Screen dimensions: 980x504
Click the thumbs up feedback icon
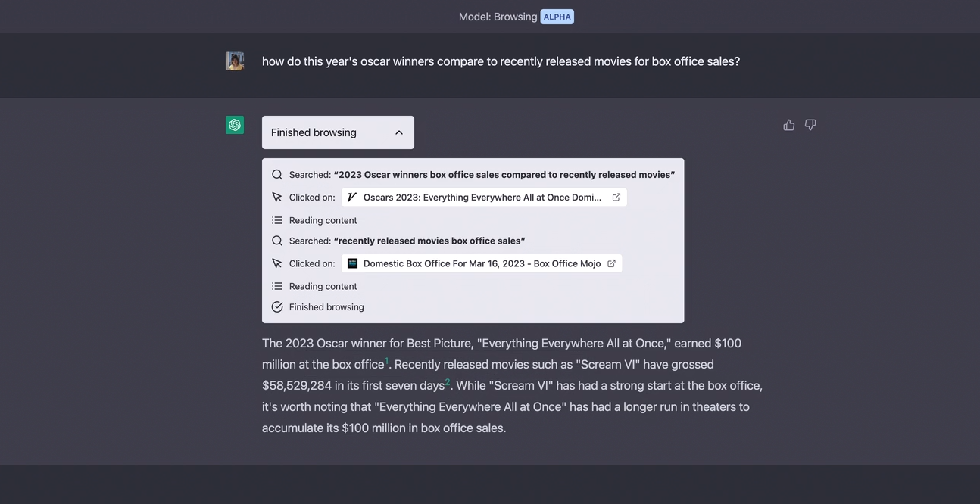click(789, 125)
